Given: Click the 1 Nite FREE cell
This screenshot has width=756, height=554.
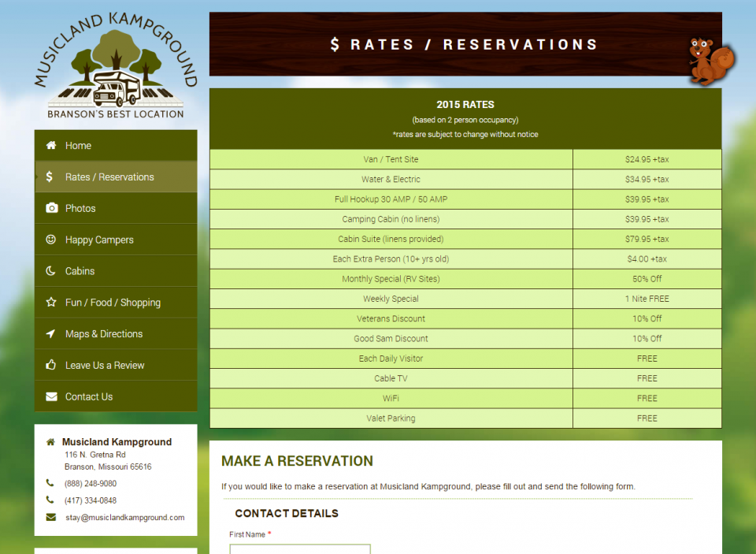Looking at the screenshot, I should click(647, 299).
